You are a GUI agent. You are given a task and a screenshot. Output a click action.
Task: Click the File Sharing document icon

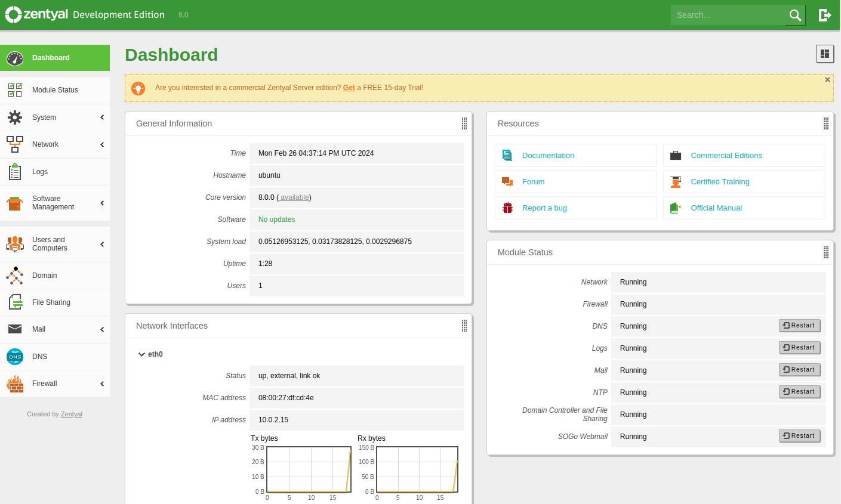pos(16,302)
